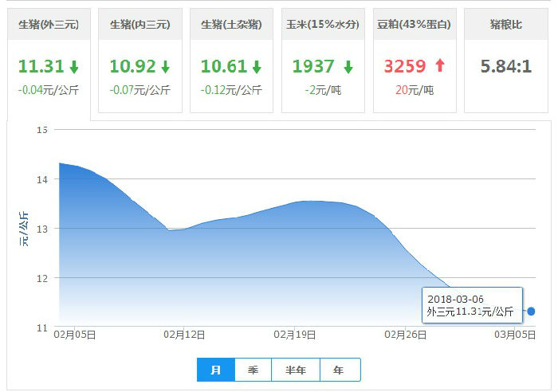The image size is (558, 392).
Task: Click the red up arrow beside 3259
Action: tap(439, 67)
